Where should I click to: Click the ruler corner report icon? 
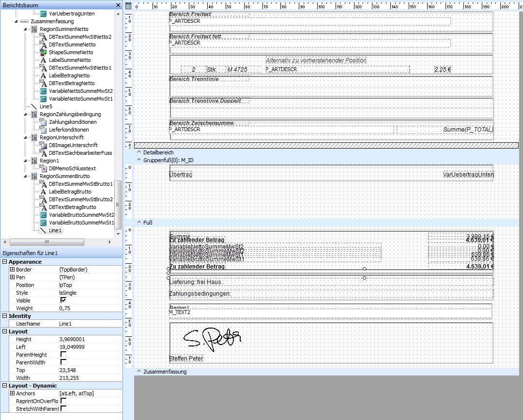(128, 6)
